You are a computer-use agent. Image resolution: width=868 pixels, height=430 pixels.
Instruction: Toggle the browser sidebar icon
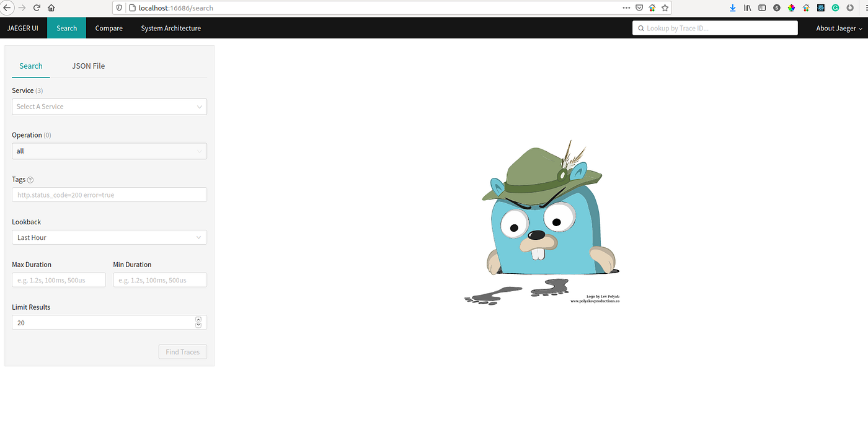pyautogui.click(x=762, y=8)
